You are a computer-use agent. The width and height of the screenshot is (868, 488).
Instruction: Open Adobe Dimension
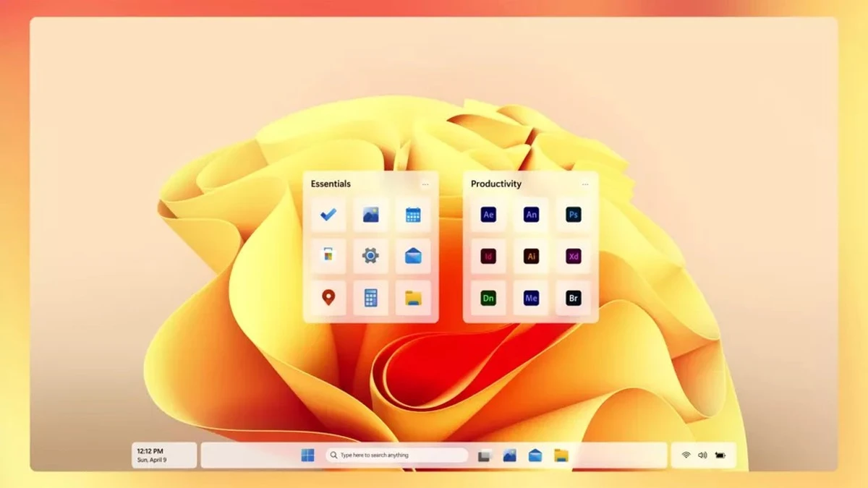pos(488,298)
